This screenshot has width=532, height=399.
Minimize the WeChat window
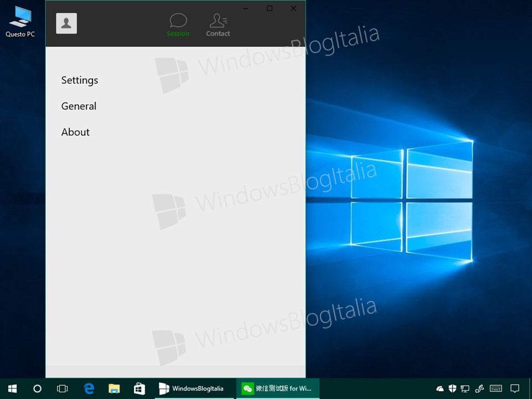tap(245, 8)
